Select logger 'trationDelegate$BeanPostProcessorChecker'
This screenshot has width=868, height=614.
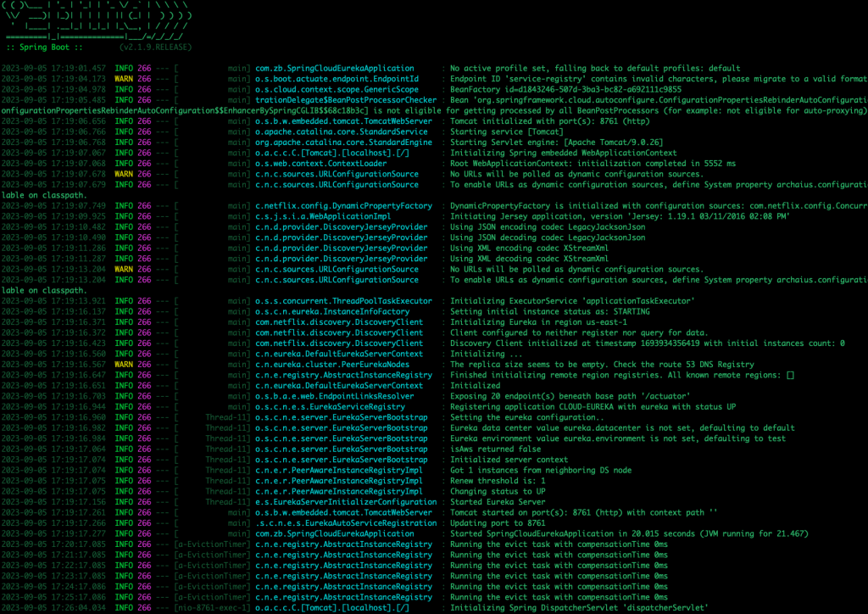(346, 100)
